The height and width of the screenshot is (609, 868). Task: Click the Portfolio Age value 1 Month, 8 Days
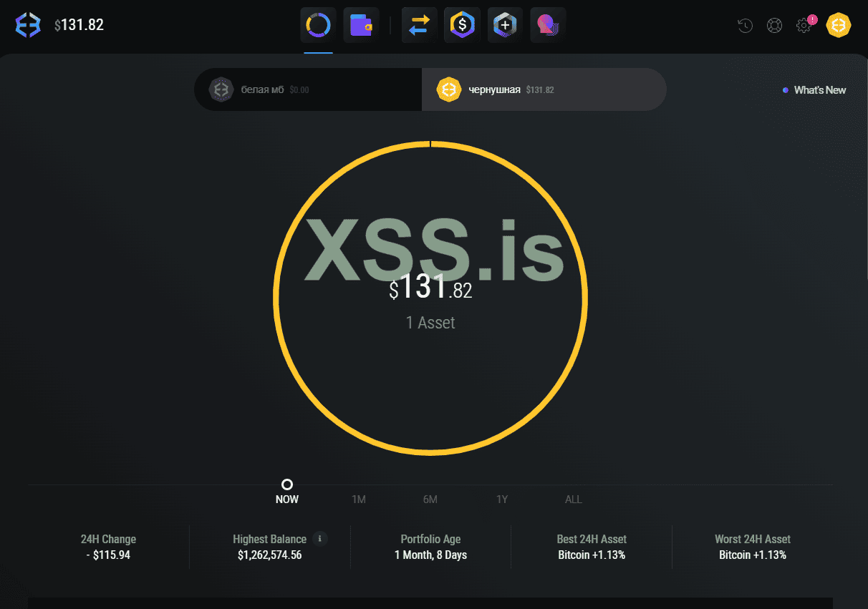(x=430, y=555)
